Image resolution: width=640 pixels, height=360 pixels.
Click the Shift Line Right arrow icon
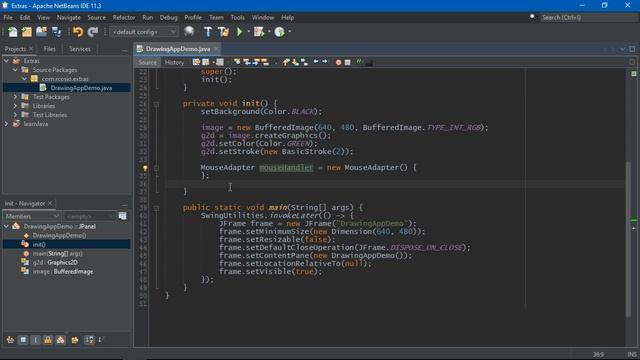pyautogui.click(x=325, y=62)
